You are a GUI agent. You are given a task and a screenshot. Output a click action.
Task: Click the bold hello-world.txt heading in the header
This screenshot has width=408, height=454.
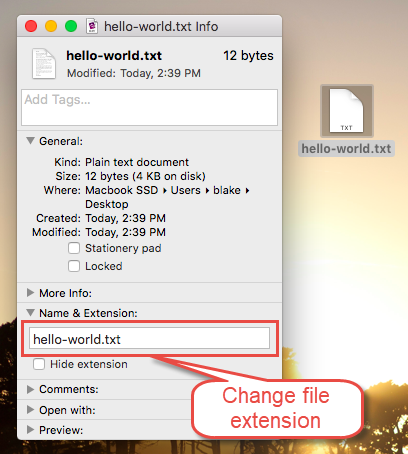point(114,56)
